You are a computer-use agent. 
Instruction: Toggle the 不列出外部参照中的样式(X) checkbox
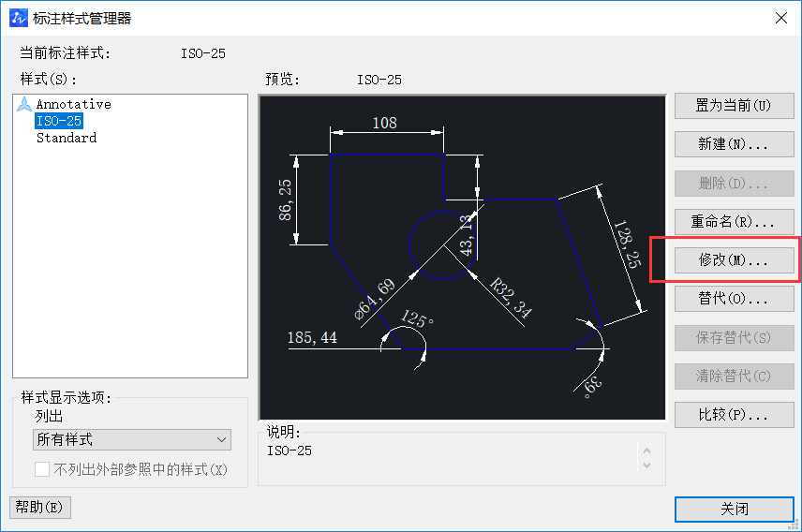coord(42,469)
